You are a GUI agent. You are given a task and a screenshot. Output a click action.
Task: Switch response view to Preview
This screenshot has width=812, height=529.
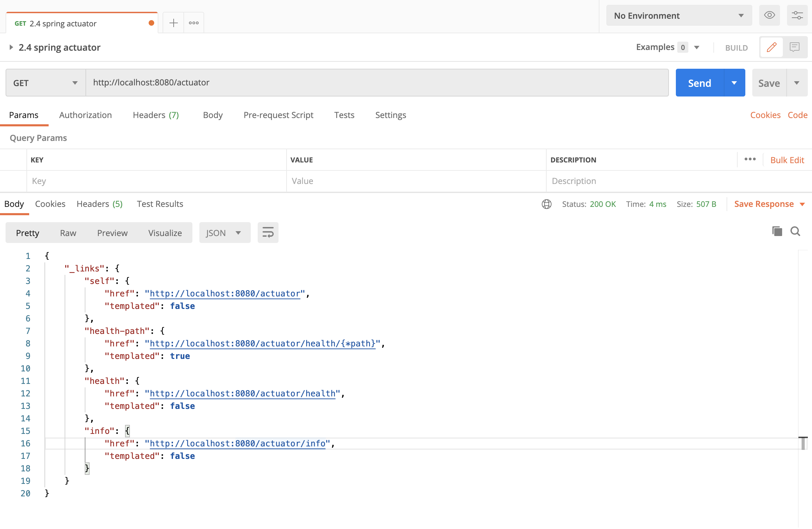pos(112,233)
